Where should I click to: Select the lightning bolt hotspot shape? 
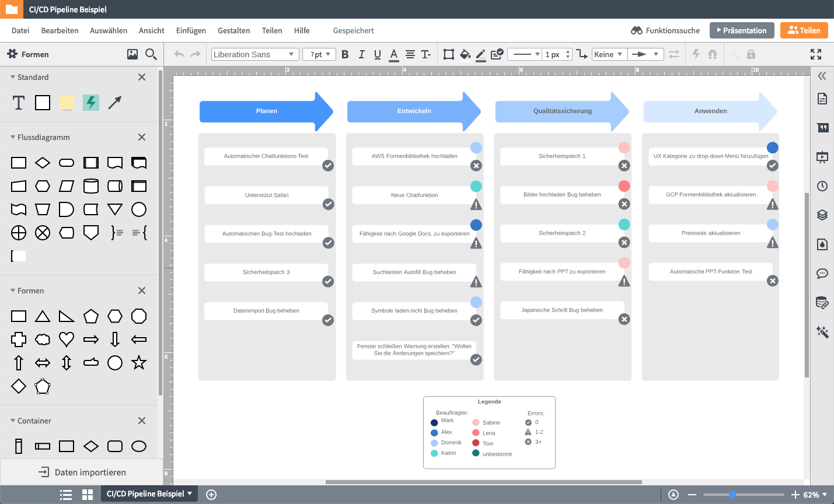pyautogui.click(x=90, y=103)
